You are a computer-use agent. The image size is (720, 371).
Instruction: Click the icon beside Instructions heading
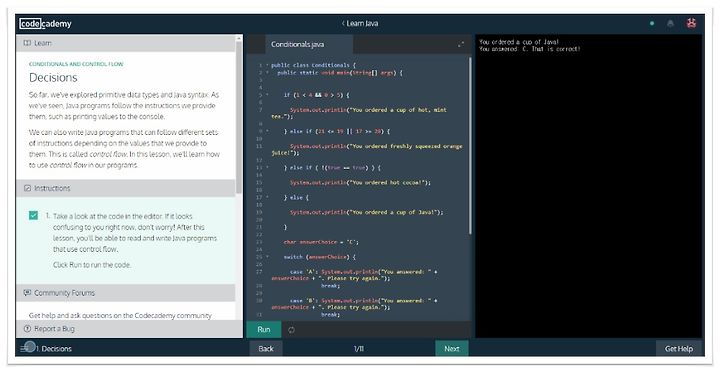[x=27, y=188]
